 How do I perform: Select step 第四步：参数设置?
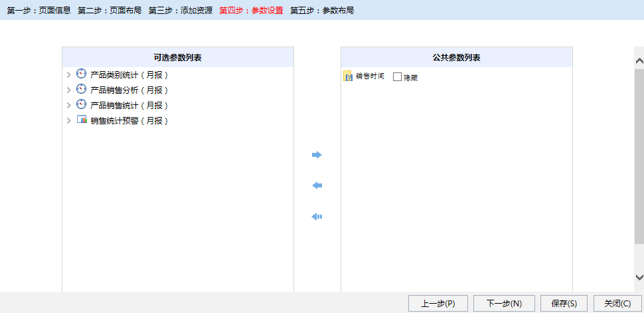[x=251, y=11]
